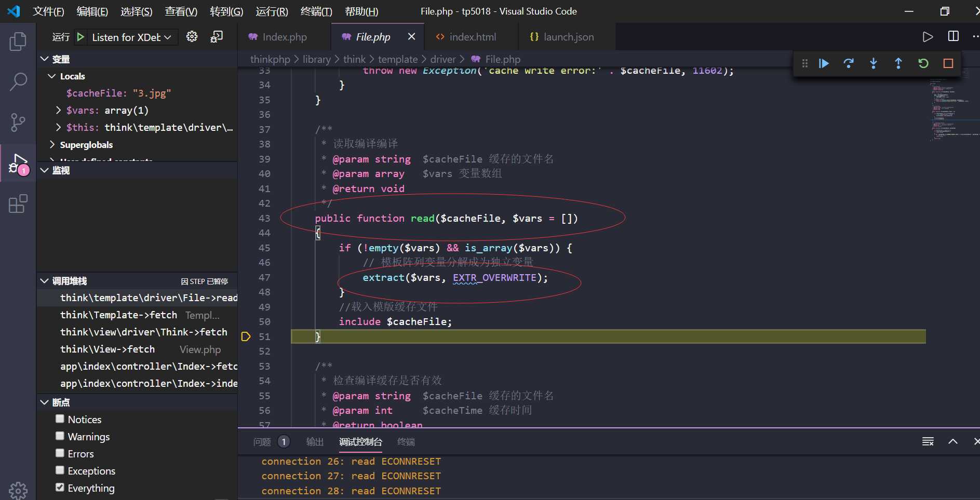The width and height of the screenshot is (980, 500).
Task: Toggle the Notices breakpoint checkbox
Action: pyautogui.click(x=60, y=418)
